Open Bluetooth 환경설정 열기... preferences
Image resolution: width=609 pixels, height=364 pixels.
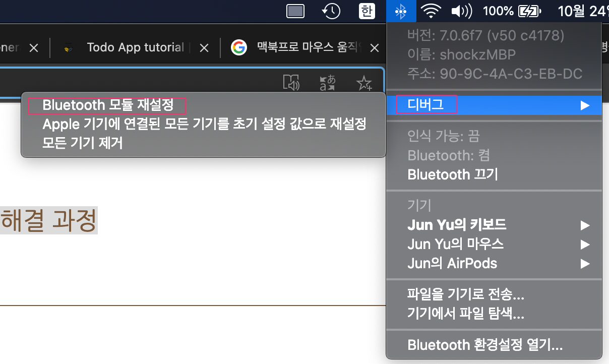tap(485, 345)
